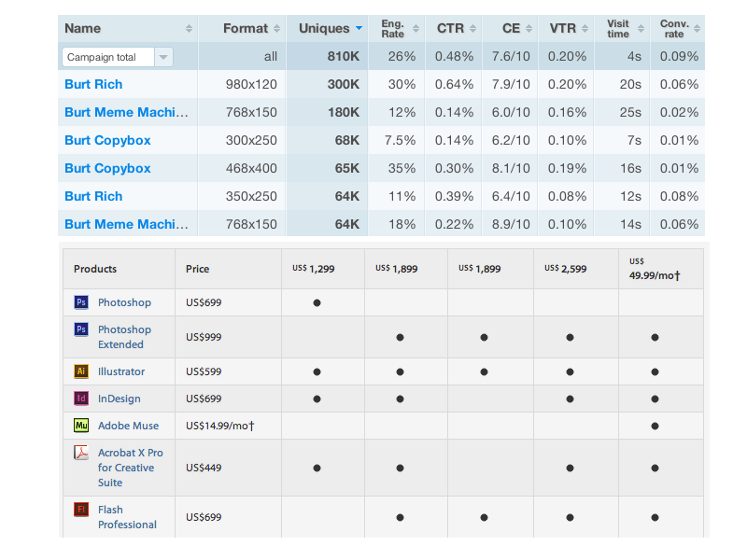The width and height of the screenshot is (747, 560).
Task: Sort by Eng. Rate using column arrows
Action: pos(415,28)
